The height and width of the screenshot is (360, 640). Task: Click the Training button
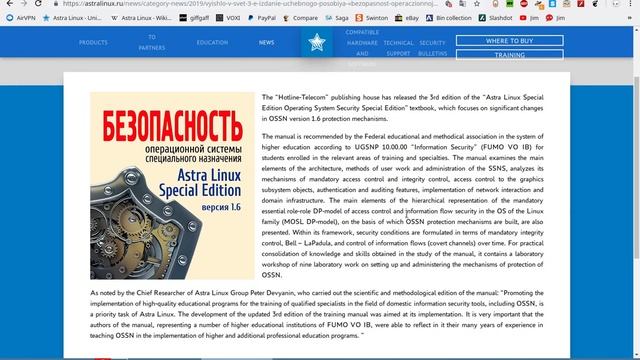tap(509, 55)
